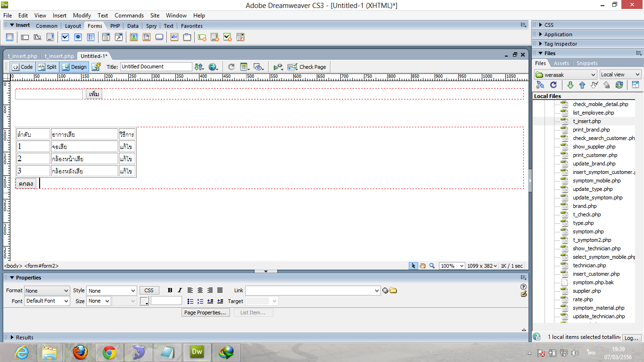644x362 pixels.
Task: Select the Hand tool in status bar
Action: point(423,266)
